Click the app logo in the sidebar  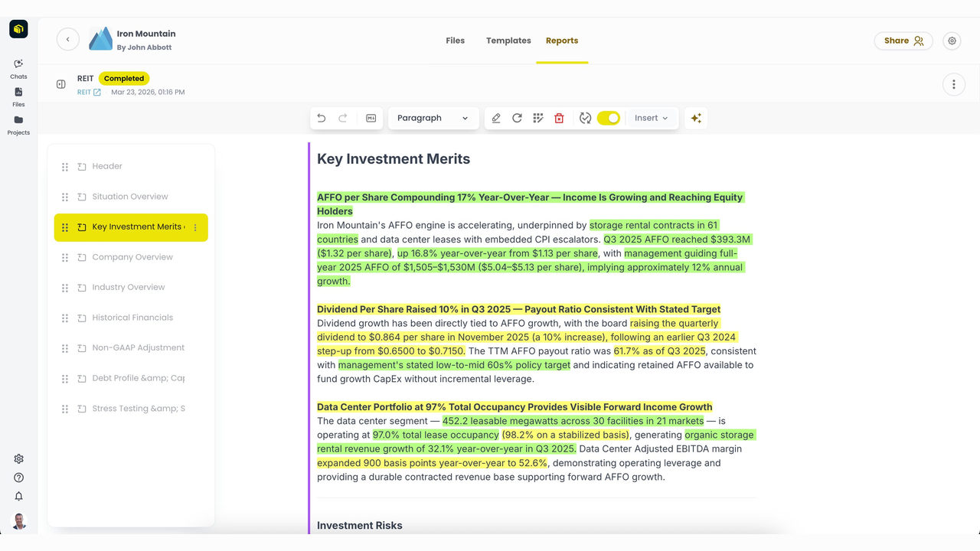tap(18, 29)
